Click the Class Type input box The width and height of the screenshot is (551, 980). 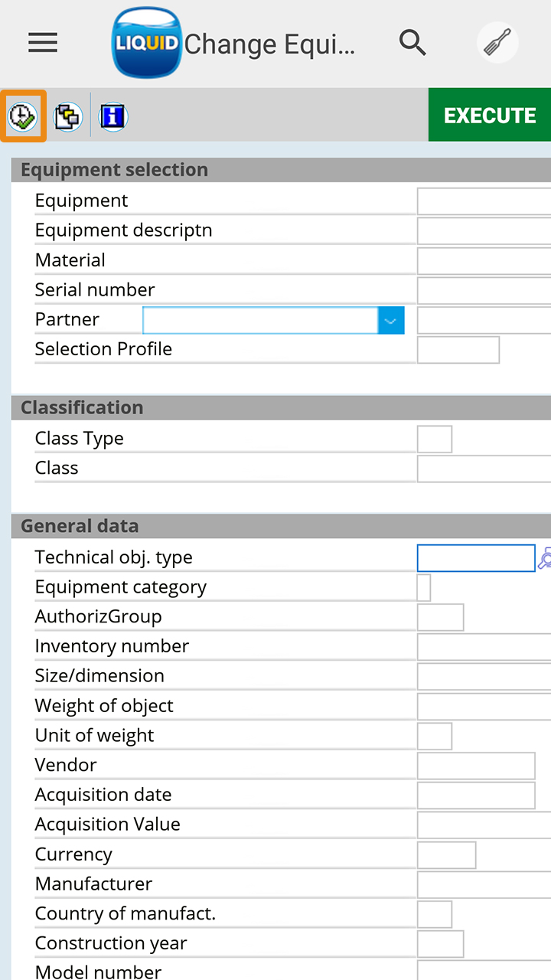(x=434, y=439)
